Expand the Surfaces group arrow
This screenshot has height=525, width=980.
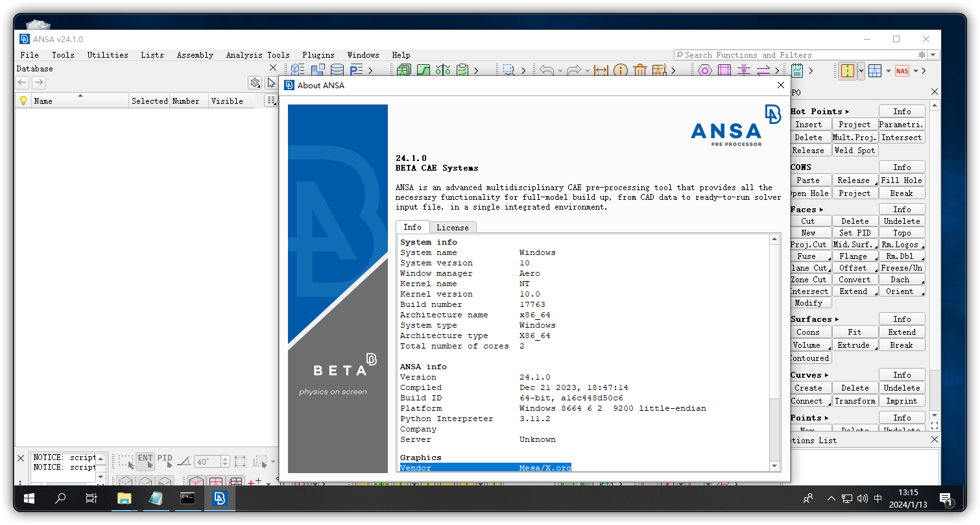[x=837, y=319]
